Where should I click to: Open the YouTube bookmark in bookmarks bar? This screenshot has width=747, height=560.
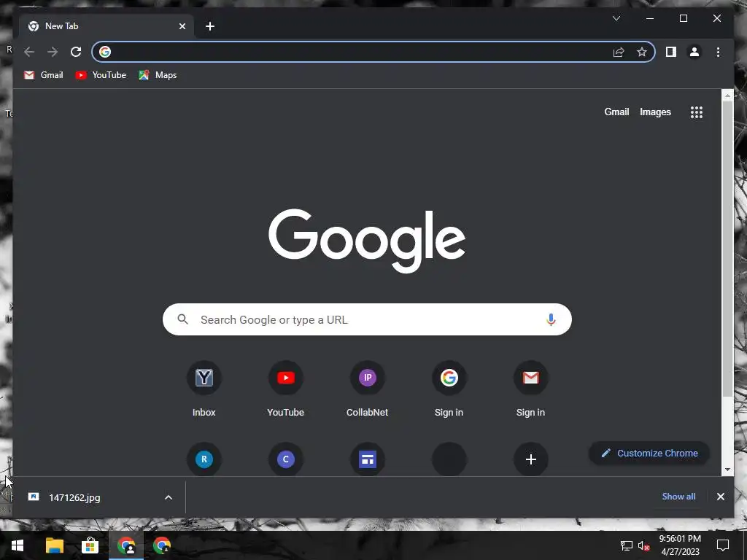point(101,75)
